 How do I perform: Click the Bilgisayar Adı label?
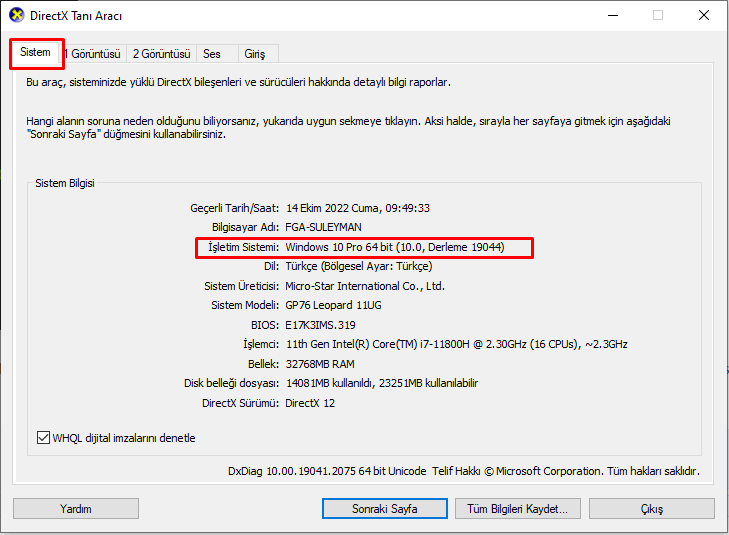[x=245, y=227]
